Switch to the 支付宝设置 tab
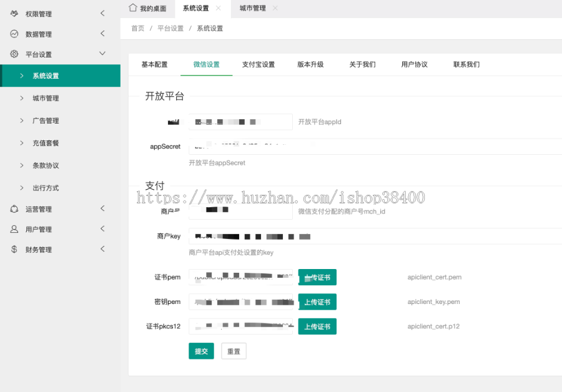The width and height of the screenshot is (562, 392). click(x=259, y=64)
